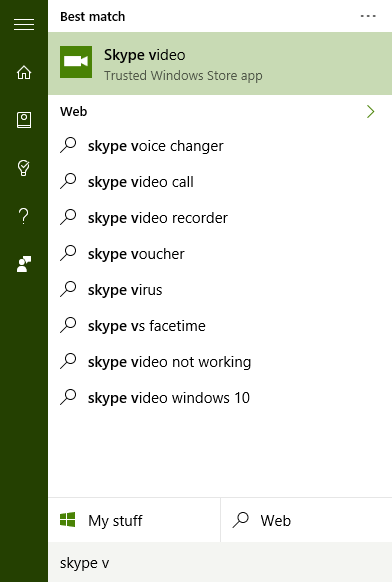This screenshot has height=582, width=392.
Task: Go to Cortana Home icon
Action: tap(24, 72)
